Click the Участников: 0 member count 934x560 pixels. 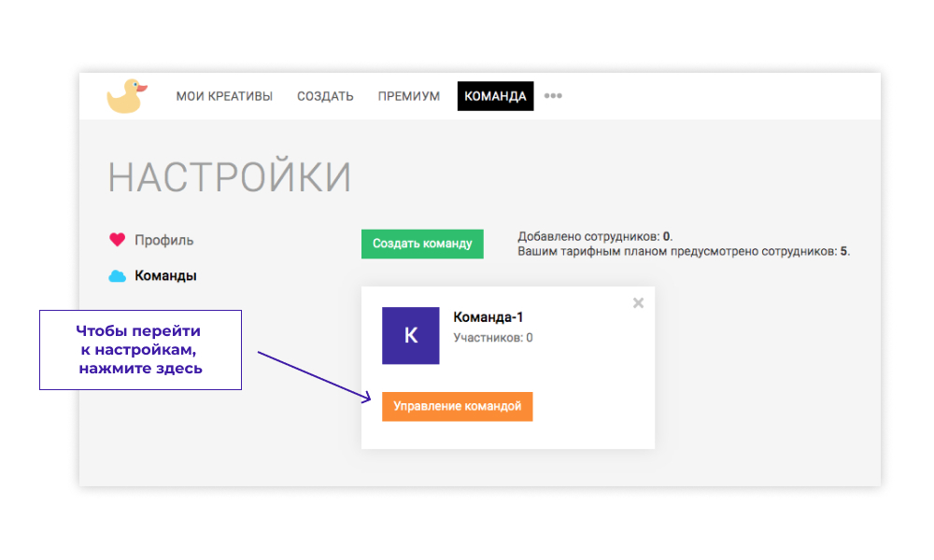[492, 338]
